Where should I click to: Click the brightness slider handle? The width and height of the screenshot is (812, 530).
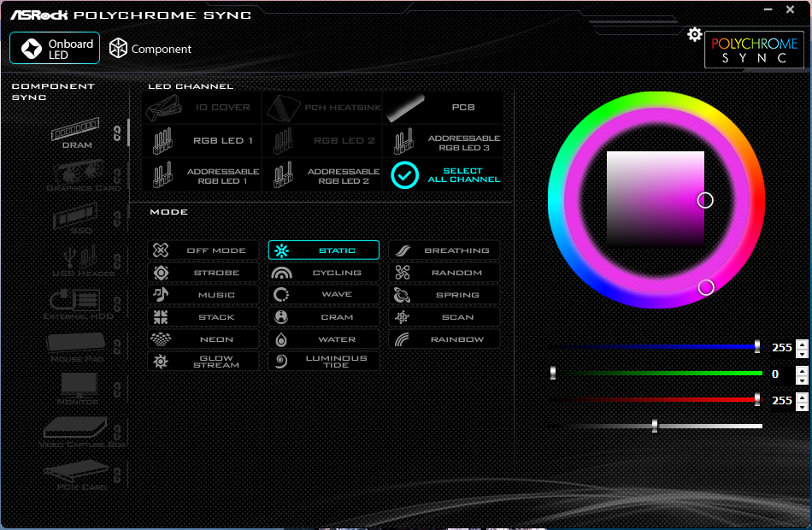click(655, 426)
